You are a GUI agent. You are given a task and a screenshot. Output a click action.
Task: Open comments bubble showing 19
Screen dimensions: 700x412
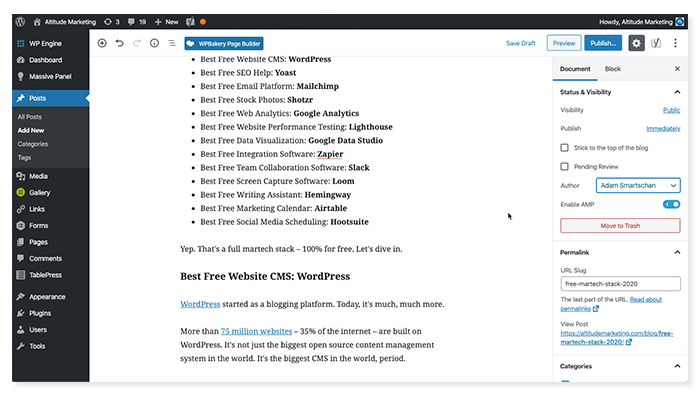(137, 22)
